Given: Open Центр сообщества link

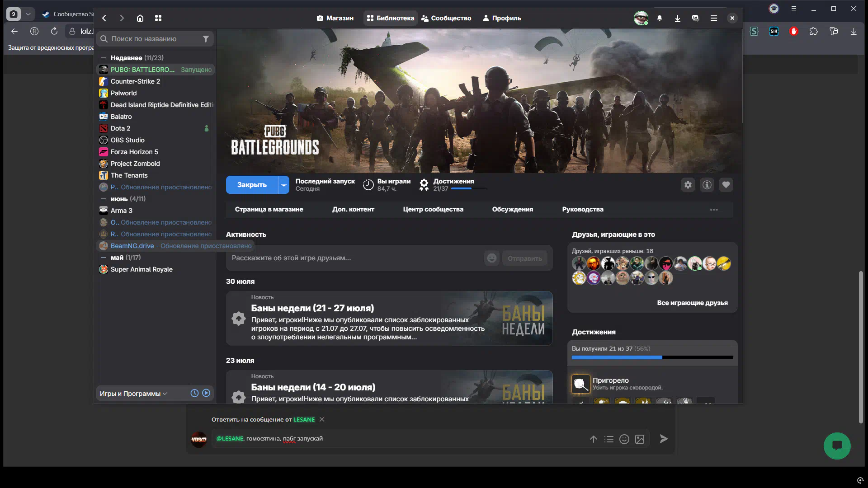Looking at the screenshot, I should [x=433, y=209].
